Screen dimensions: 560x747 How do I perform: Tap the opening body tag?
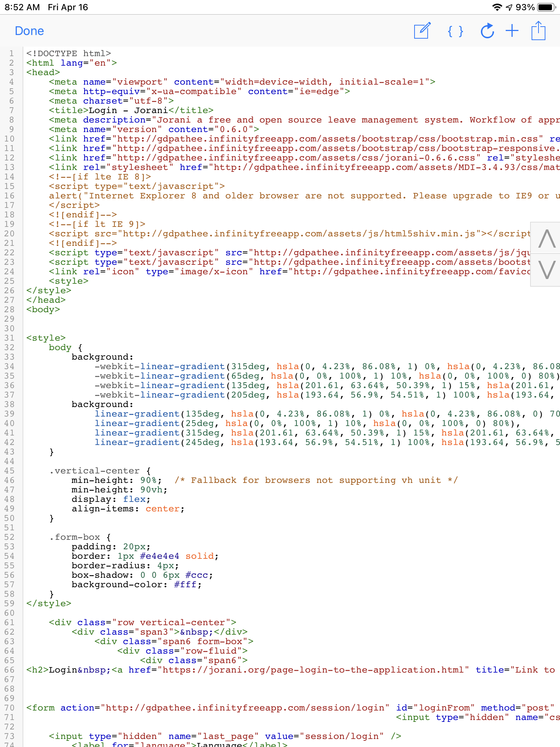click(x=43, y=309)
